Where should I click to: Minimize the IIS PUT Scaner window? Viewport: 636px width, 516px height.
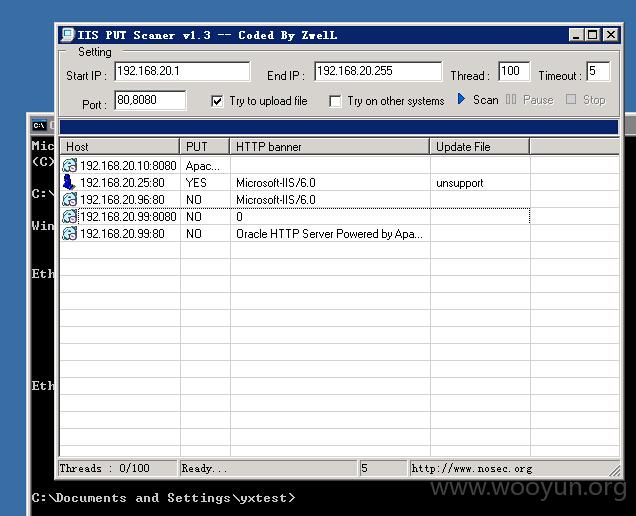point(576,35)
